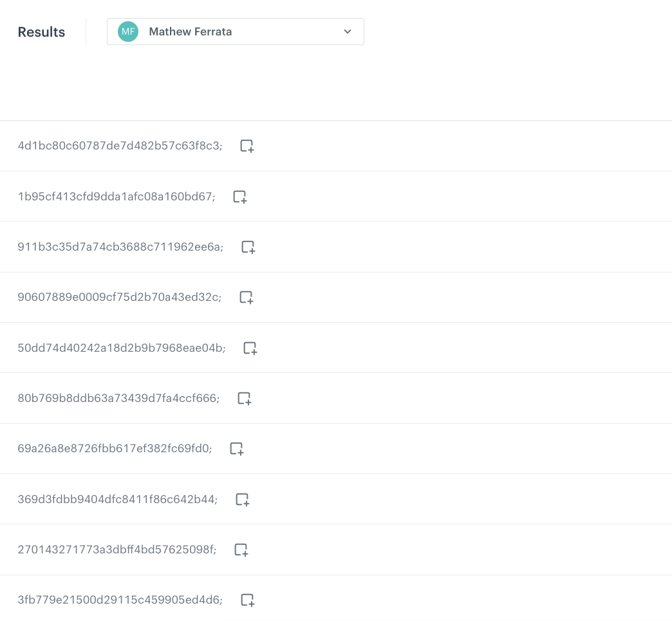672x621 pixels.
Task: Select the last result 3fb779e21500d29115c459905ed4d6
Action: pos(120,600)
